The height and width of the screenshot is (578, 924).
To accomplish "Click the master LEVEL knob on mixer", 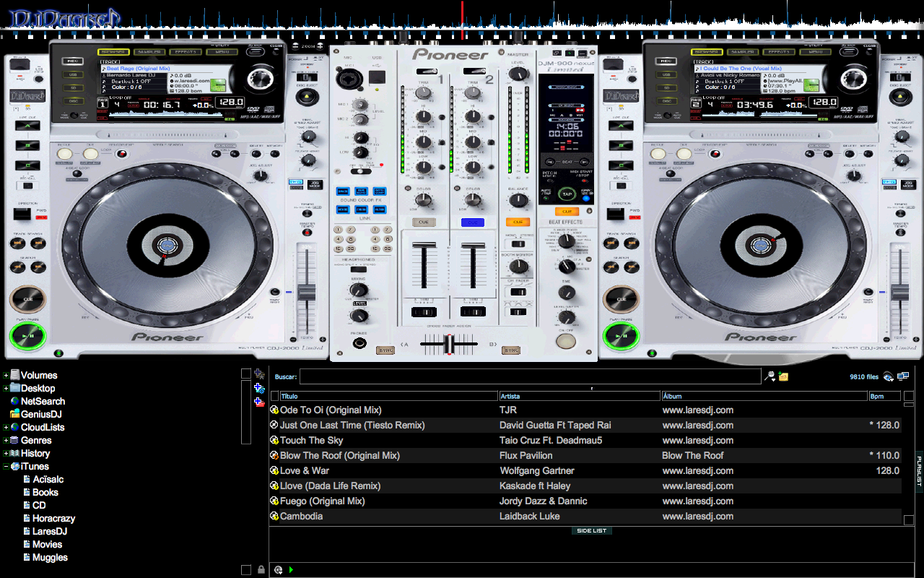I will [518, 75].
